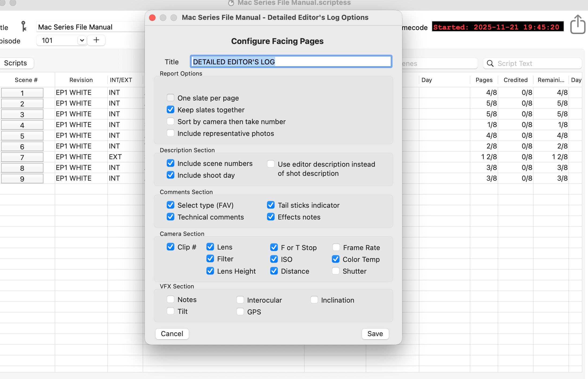Click the plus button next to episode 101
The height and width of the screenshot is (379, 588).
tap(96, 40)
